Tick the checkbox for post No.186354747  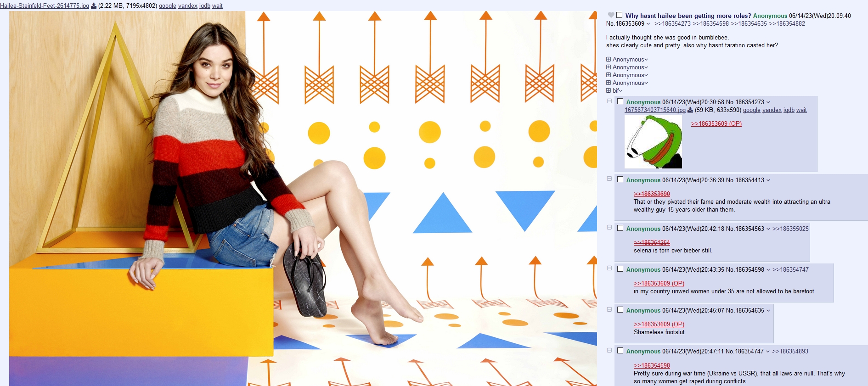[x=620, y=351]
